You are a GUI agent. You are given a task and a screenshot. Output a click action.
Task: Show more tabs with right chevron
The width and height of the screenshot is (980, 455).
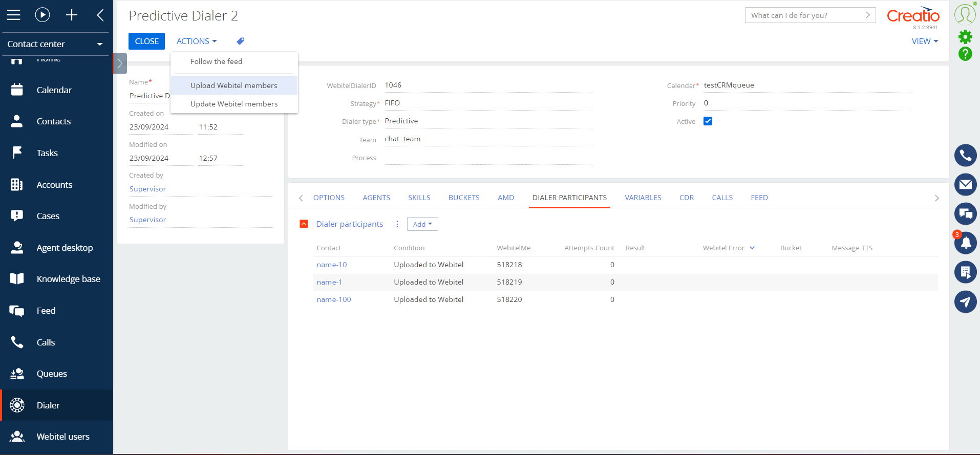pos(936,198)
